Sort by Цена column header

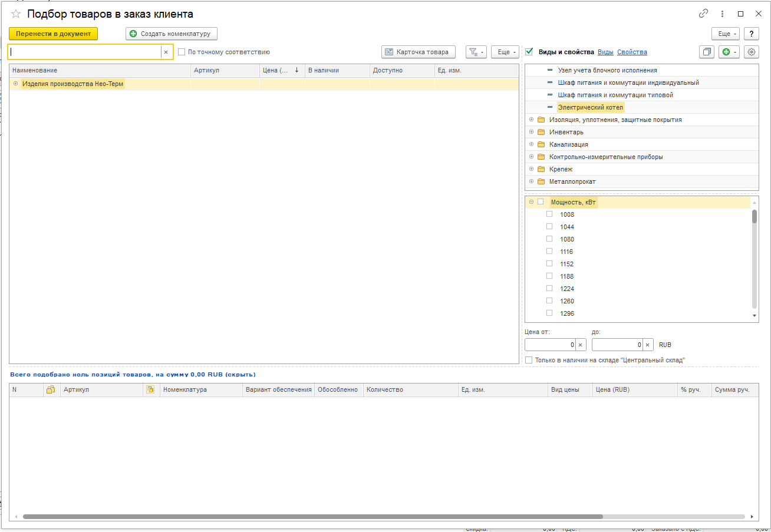pos(282,70)
